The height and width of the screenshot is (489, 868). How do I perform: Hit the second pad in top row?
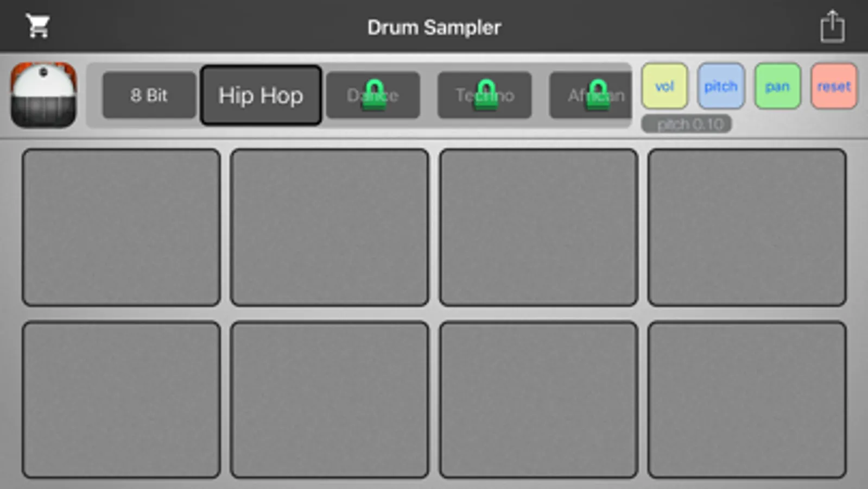coord(330,227)
